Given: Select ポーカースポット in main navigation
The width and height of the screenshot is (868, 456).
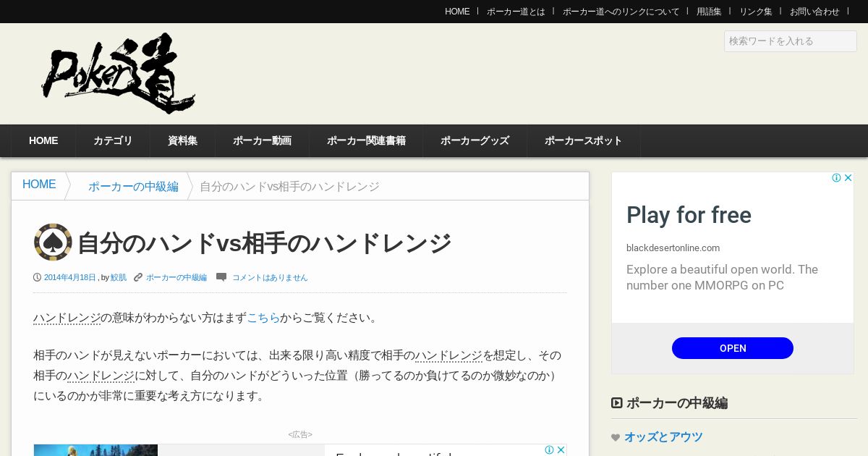Looking at the screenshot, I should coord(583,141).
